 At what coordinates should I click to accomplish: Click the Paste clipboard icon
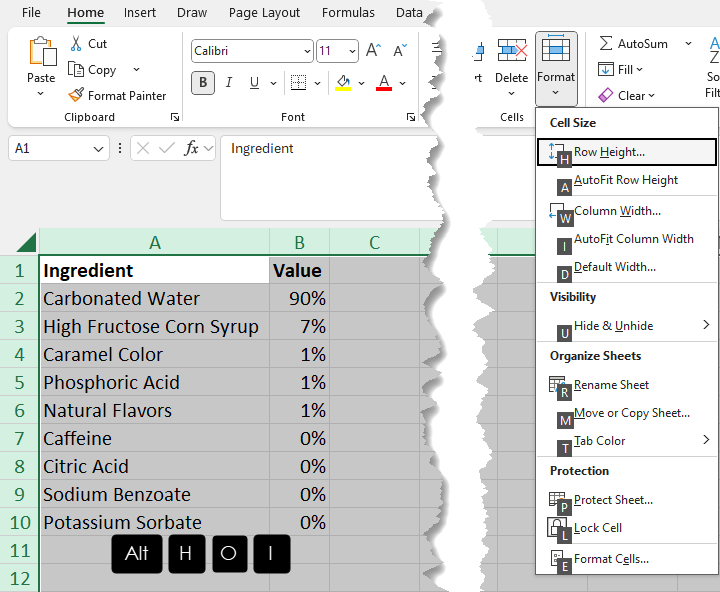point(42,51)
